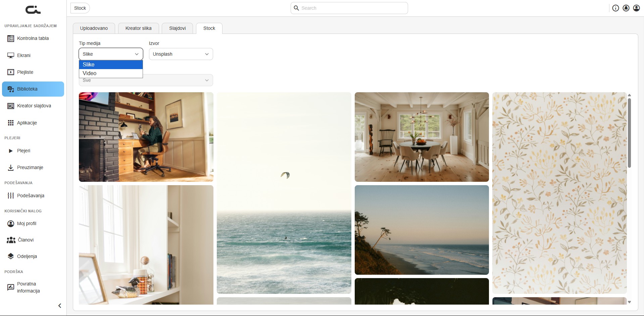Select Video from the media type list

click(x=111, y=73)
